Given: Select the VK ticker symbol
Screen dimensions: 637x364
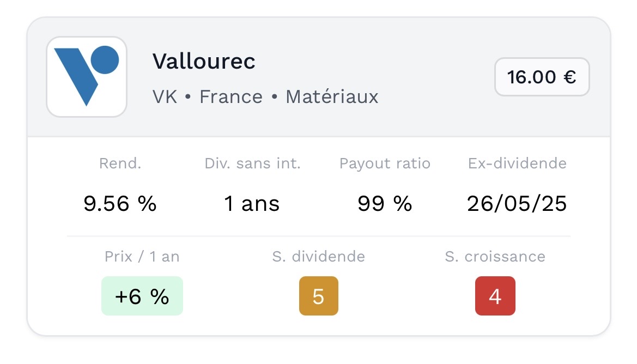Looking at the screenshot, I should (x=165, y=97).
